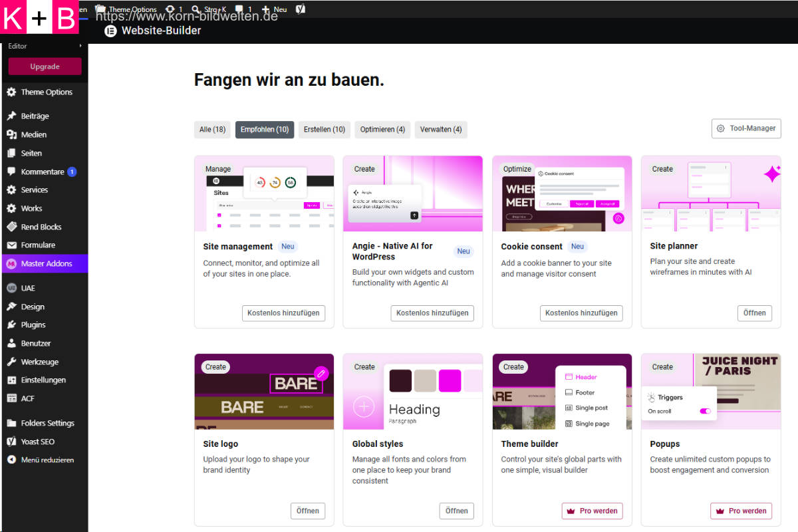The width and height of the screenshot is (798, 532).
Task: Click Öffnen on Global styles card
Action: pyautogui.click(x=457, y=511)
